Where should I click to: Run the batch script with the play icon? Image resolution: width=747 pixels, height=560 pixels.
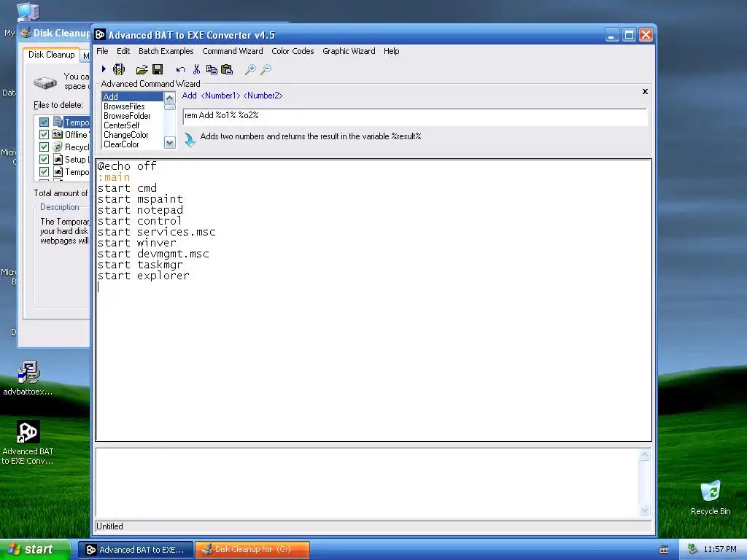pos(104,69)
